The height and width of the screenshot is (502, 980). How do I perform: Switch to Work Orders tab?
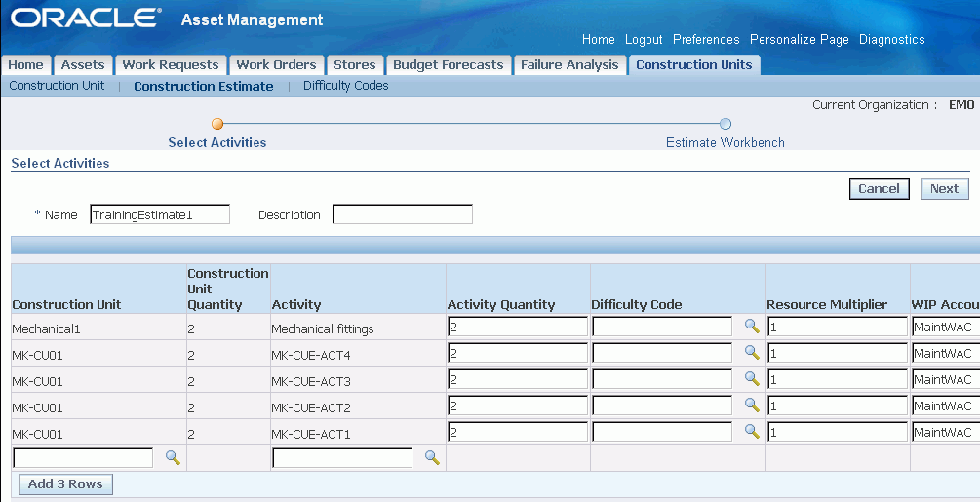coord(276,65)
